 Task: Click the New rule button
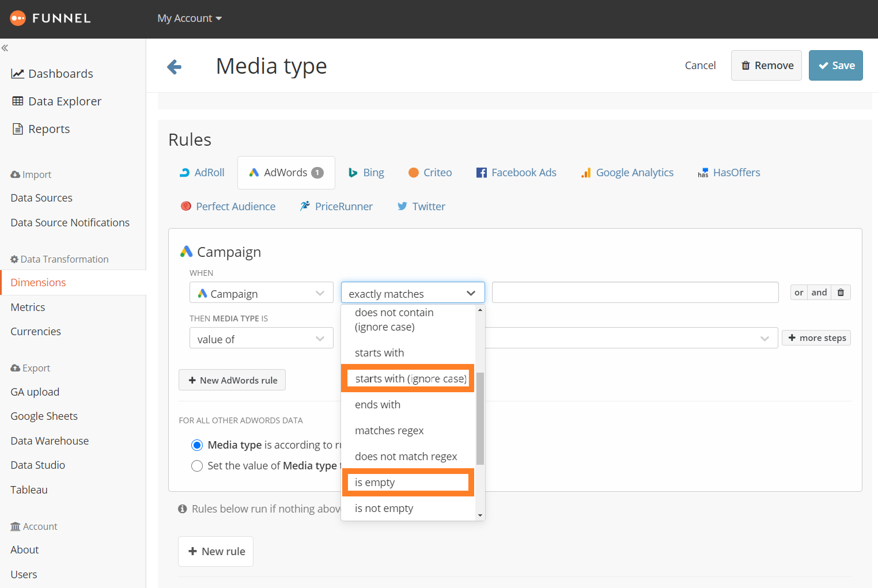[x=216, y=552]
